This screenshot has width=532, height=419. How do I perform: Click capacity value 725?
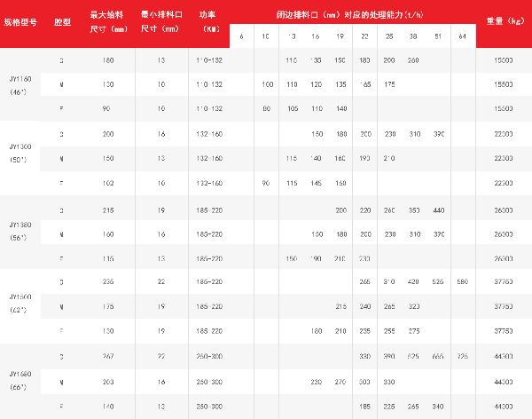pyautogui.click(x=463, y=357)
